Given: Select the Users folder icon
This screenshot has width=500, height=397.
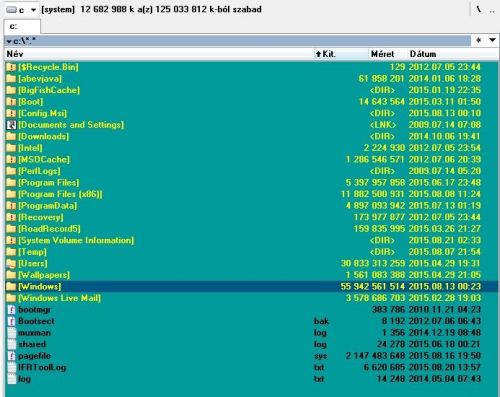Looking at the screenshot, I should [x=11, y=263].
